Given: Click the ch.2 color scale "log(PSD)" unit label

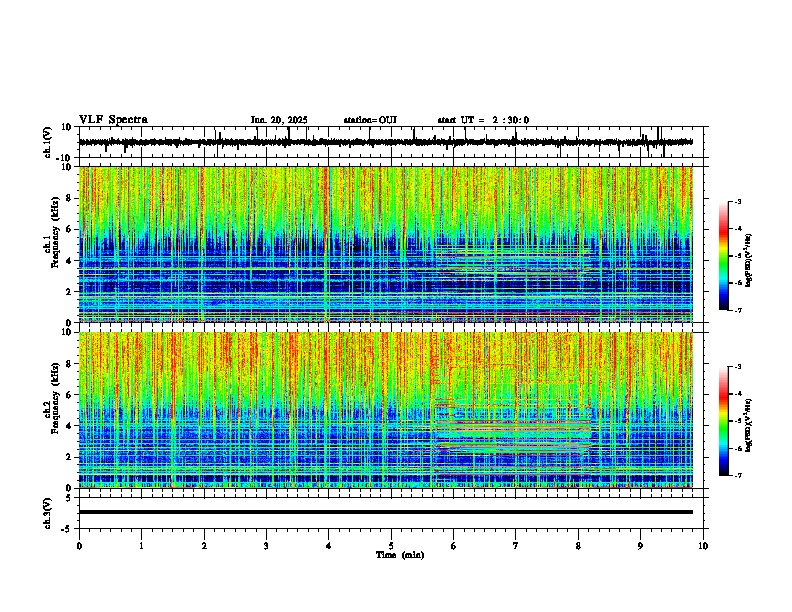Looking at the screenshot, I should (x=749, y=425).
